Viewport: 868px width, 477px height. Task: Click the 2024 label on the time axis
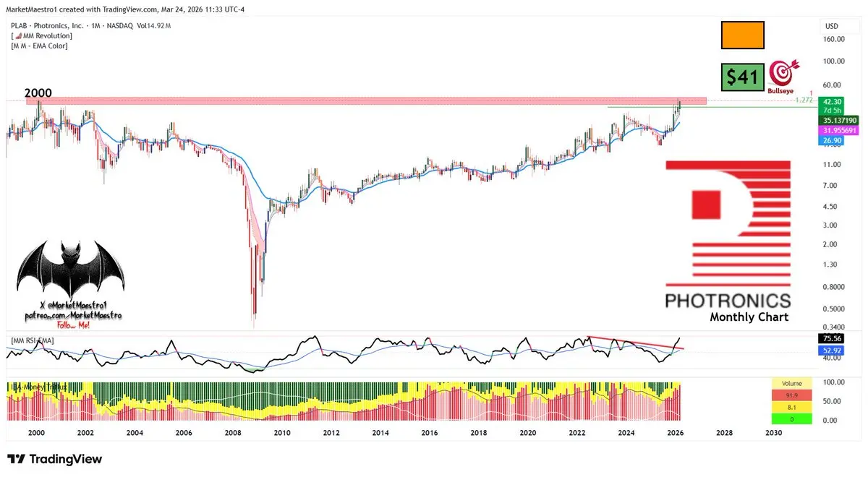[626, 433]
